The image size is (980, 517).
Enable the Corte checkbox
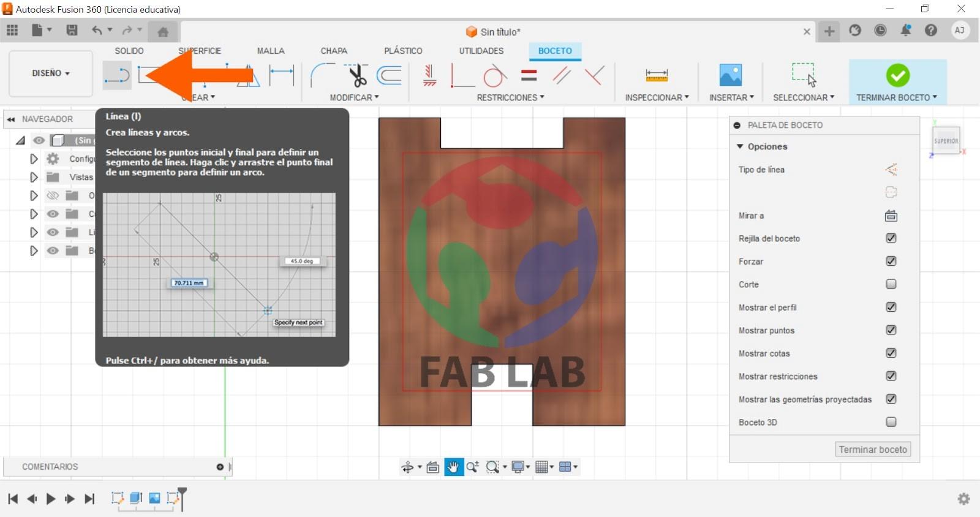[891, 284]
